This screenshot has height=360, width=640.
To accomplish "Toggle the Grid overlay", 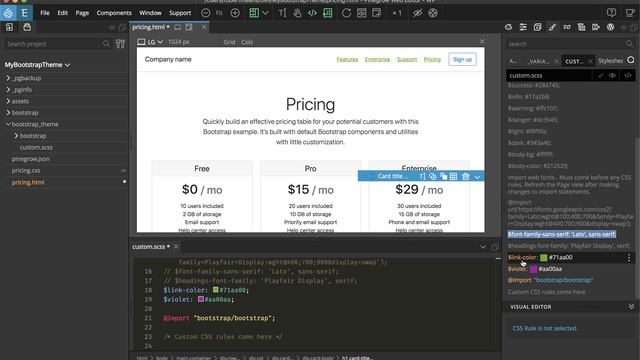I will (229, 42).
